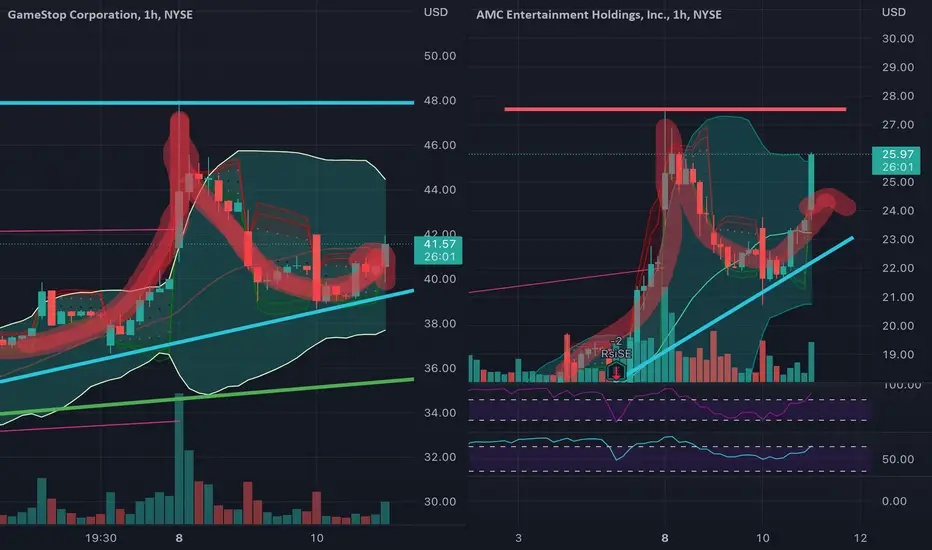Click 21.00 on AMC price axis

(x=898, y=297)
